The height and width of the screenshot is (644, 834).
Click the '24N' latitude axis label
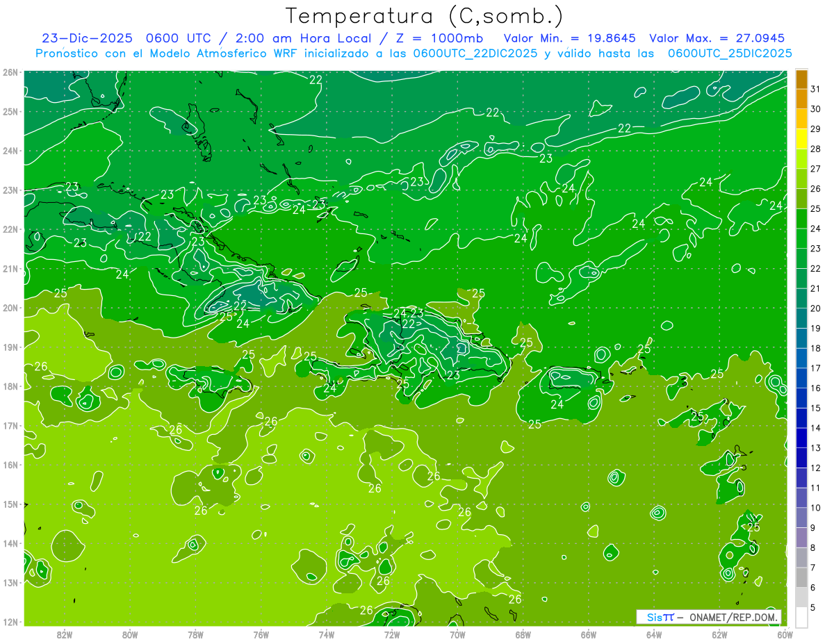click(x=10, y=151)
